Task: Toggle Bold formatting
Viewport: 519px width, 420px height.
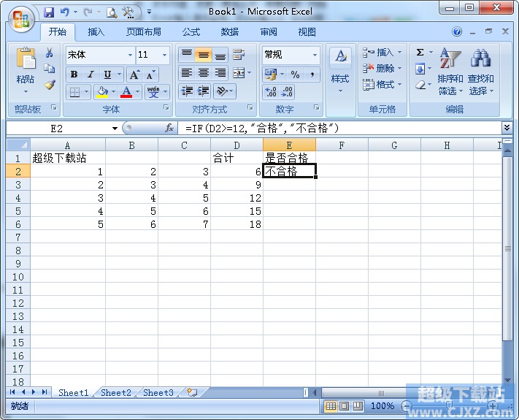Action: click(74, 75)
